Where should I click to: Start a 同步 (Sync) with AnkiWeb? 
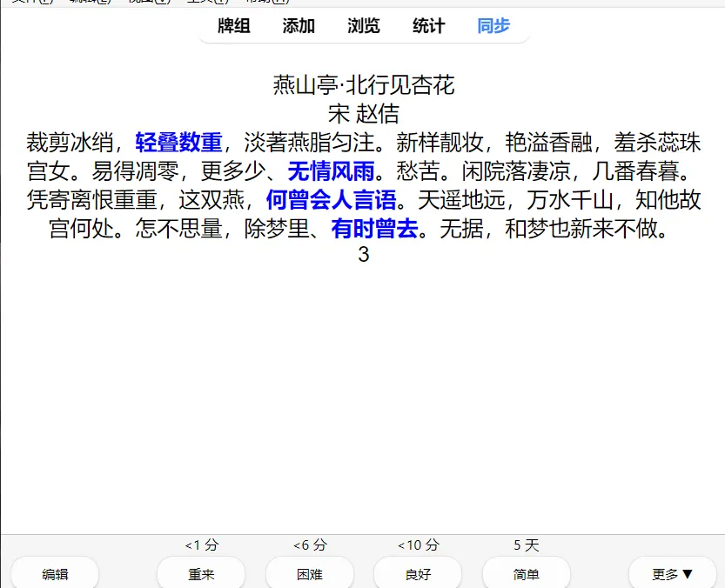point(493,26)
